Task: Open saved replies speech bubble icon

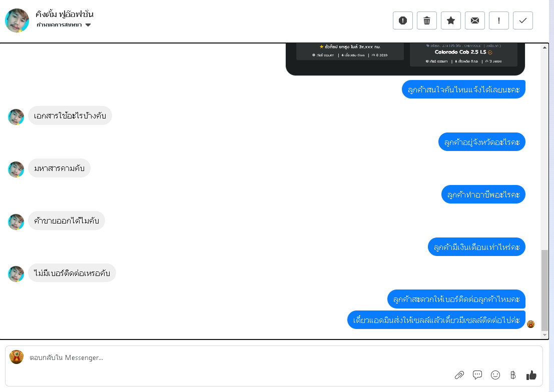Action: 477,375
